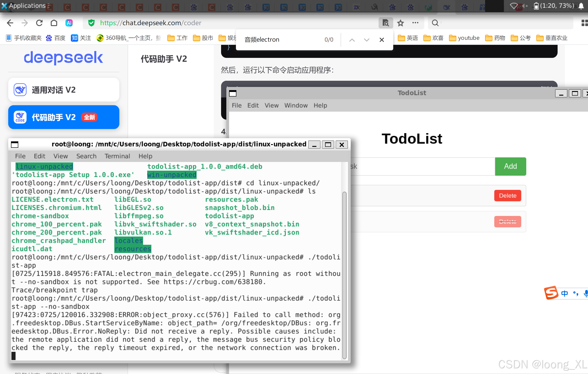
Task: Open Window menu in TodoList app
Action: pos(296,105)
